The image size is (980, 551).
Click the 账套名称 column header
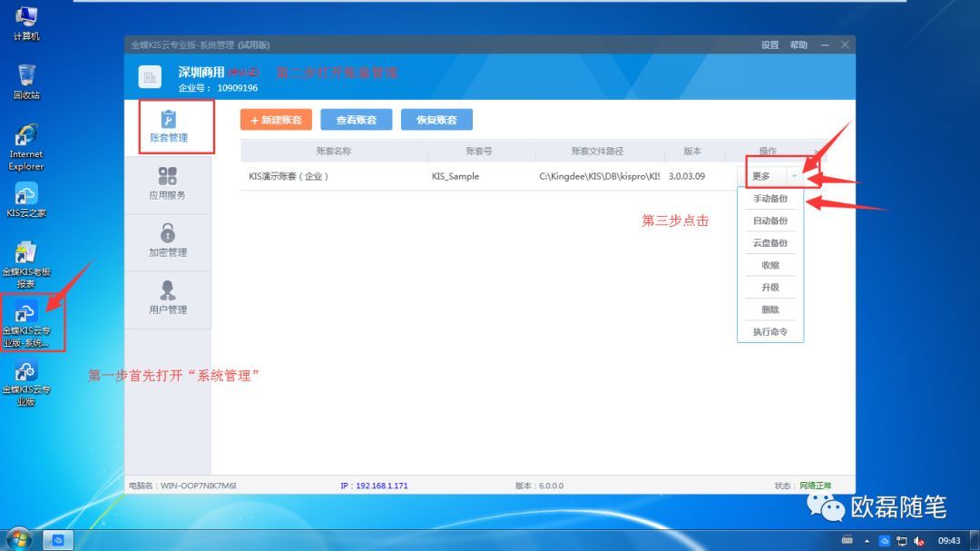pos(334,152)
